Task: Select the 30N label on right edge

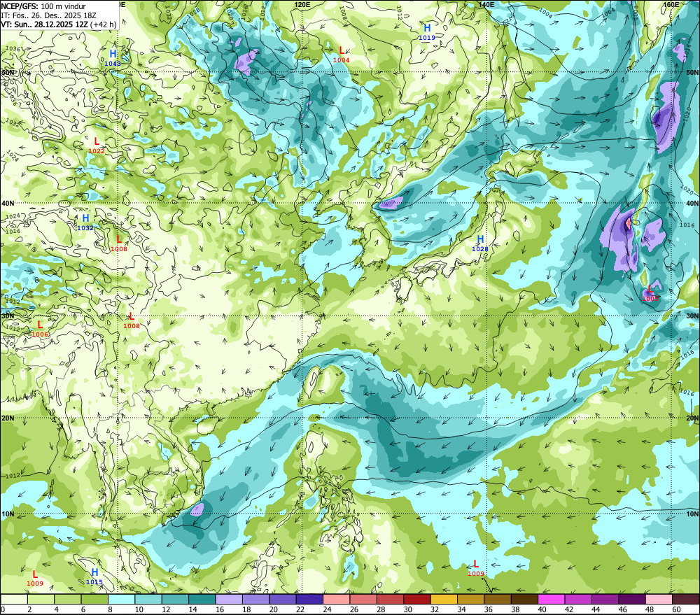Action: tap(692, 316)
